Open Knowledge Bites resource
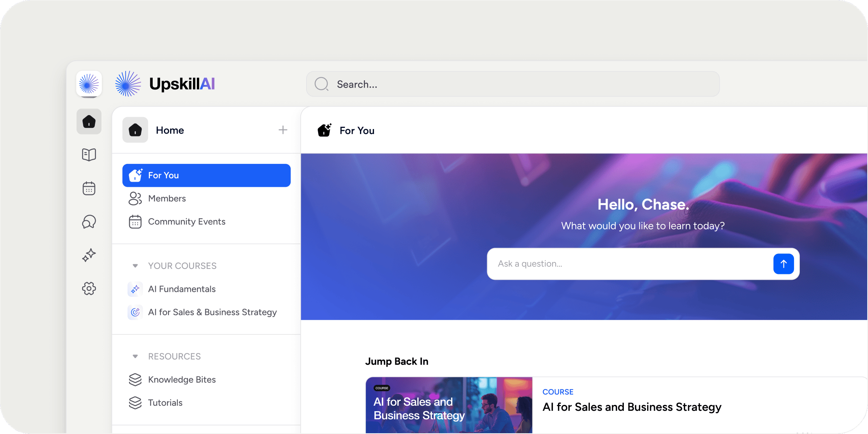The width and height of the screenshot is (868, 434). (207, 380)
